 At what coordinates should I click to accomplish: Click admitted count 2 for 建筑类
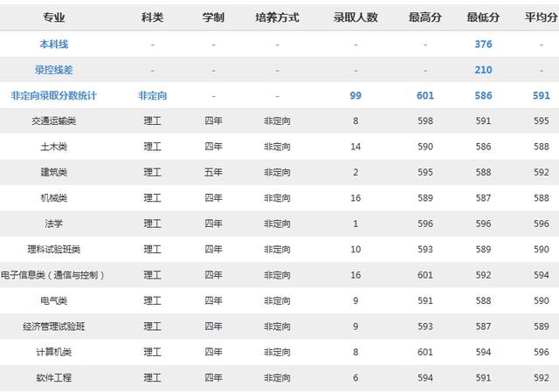pyautogui.click(x=355, y=173)
